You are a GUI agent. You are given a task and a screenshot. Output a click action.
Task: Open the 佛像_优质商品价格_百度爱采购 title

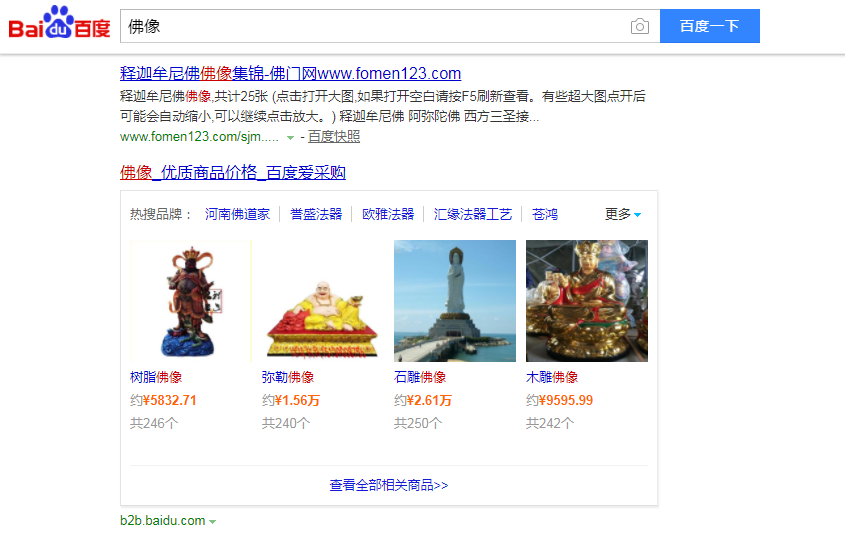click(x=233, y=173)
